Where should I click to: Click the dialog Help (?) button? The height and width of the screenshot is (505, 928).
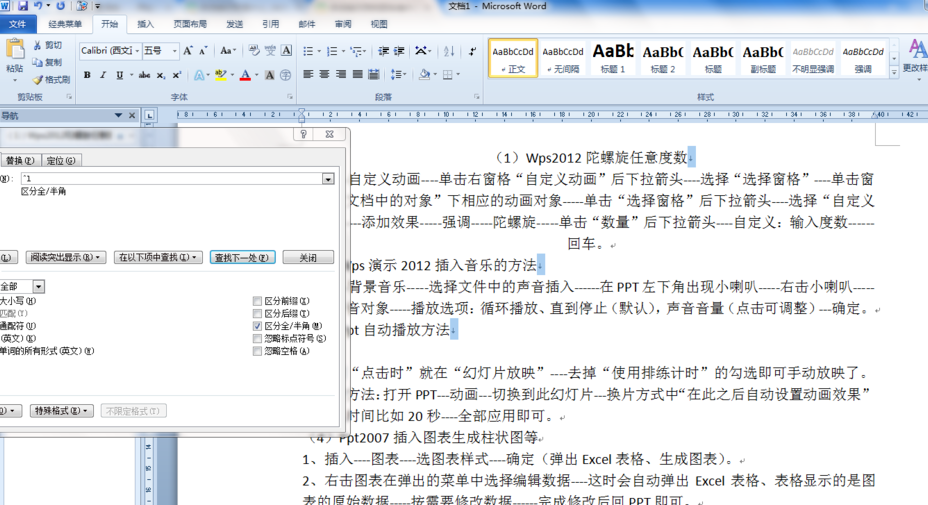(303, 134)
